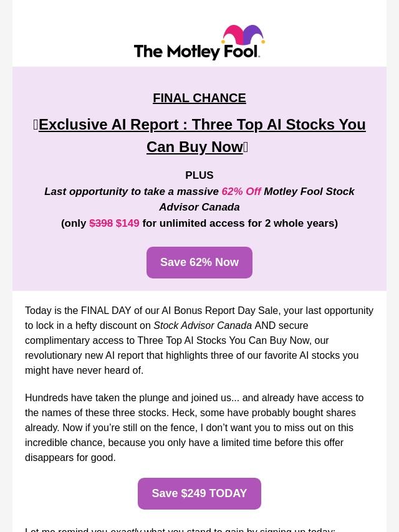Open the "FINAL CHANCE" link
399x532 pixels.
coord(199,98)
